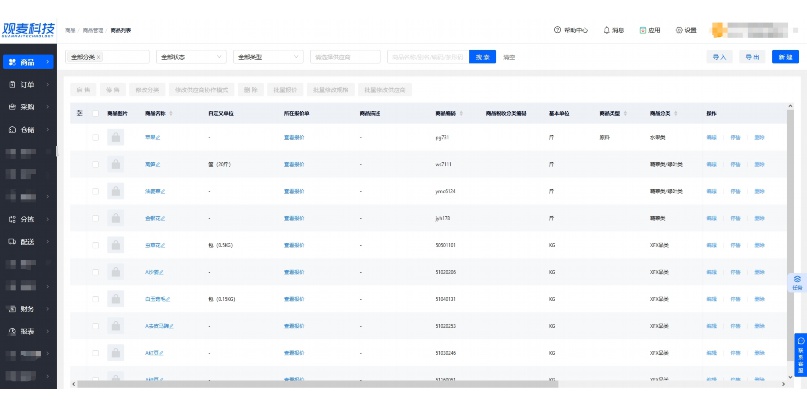Click the 观麦科技 logo
The image size is (807, 407).
(x=28, y=29)
